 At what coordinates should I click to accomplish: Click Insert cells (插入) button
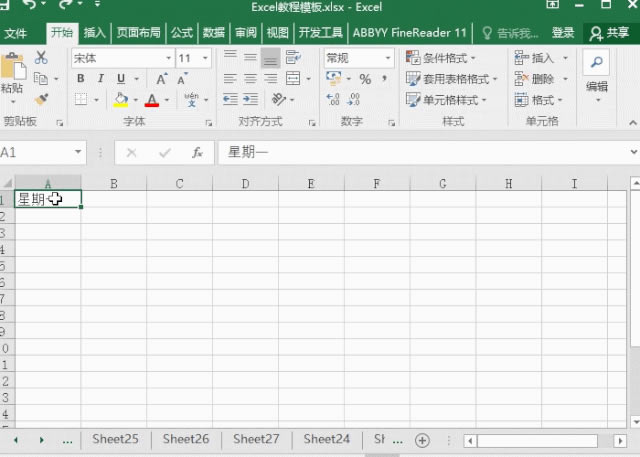point(534,58)
